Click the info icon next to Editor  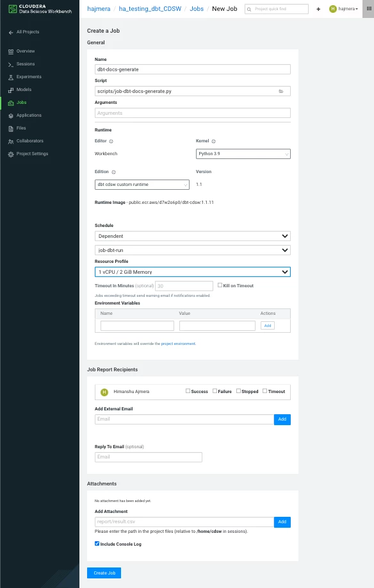pyautogui.click(x=111, y=141)
